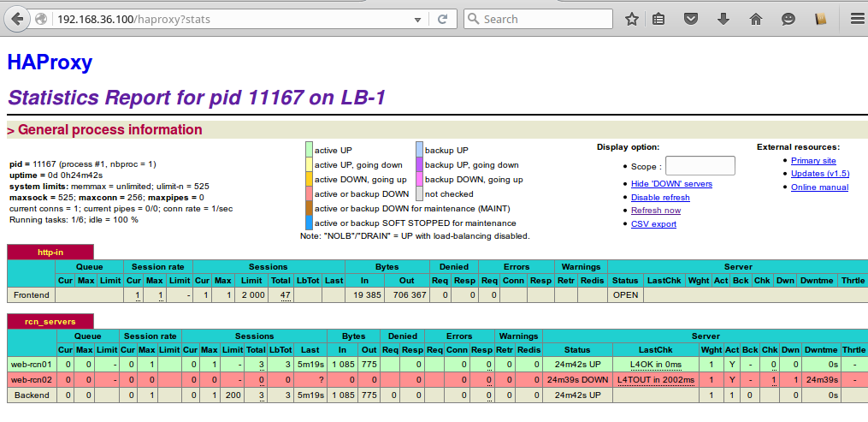Click L4TOUT in 2002ms check result
868x422 pixels.
click(x=656, y=380)
